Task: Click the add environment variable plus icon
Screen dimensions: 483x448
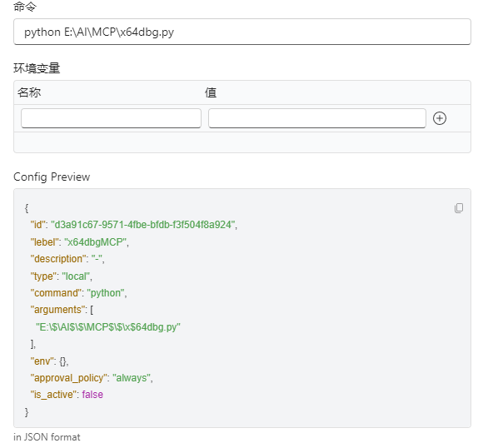Action: (x=439, y=118)
